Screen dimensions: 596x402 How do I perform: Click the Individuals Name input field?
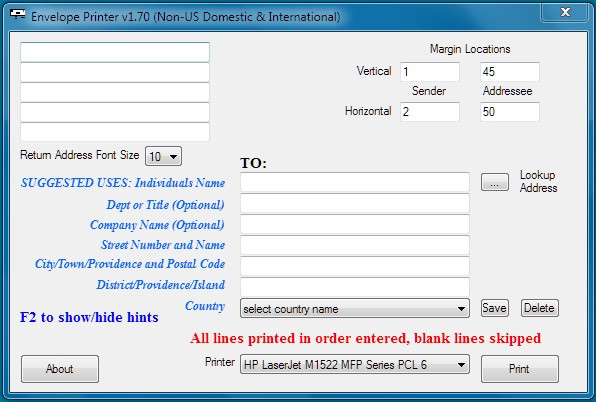tap(355, 182)
